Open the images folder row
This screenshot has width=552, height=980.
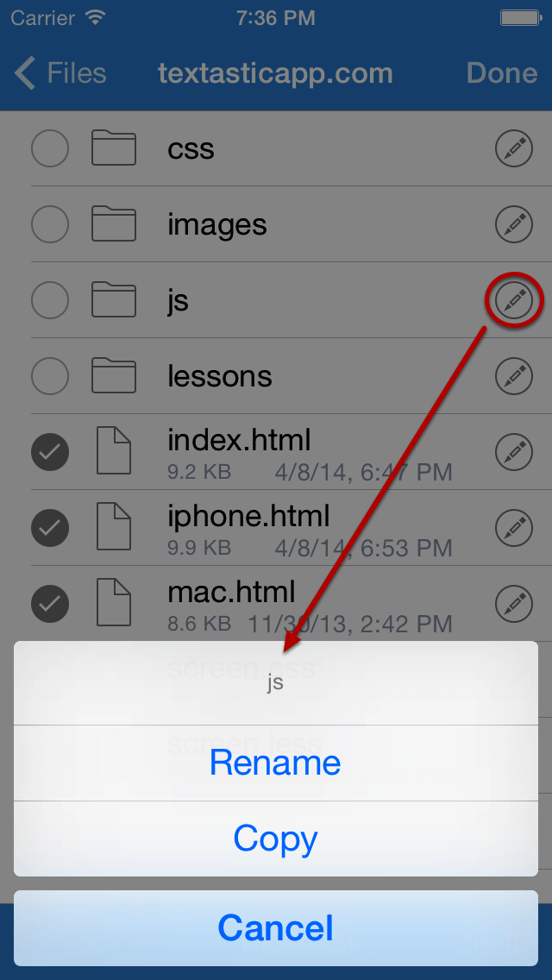coord(276,225)
